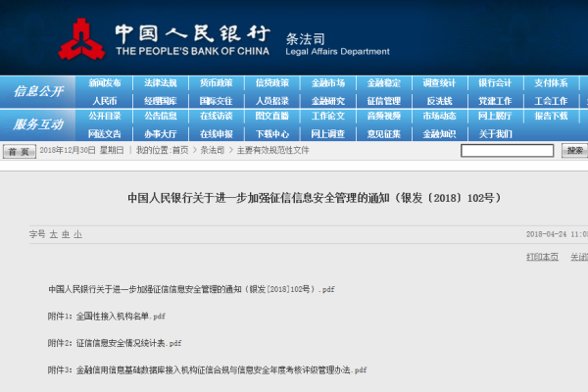Go to 办事大厅 page
The image size is (588, 392).
(x=161, y=134)
